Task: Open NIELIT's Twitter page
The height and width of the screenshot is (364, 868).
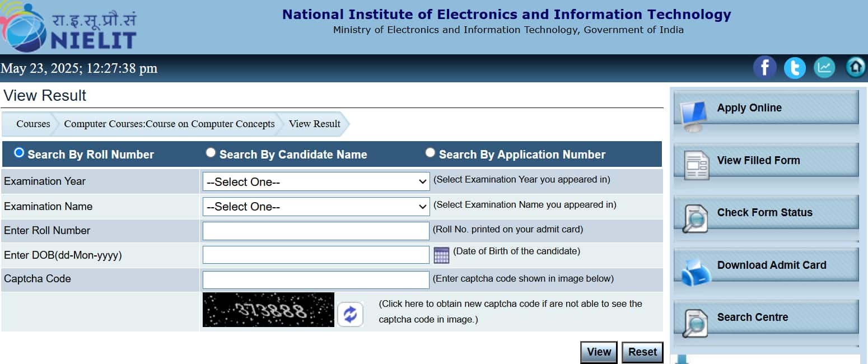Action: (795, 67)
